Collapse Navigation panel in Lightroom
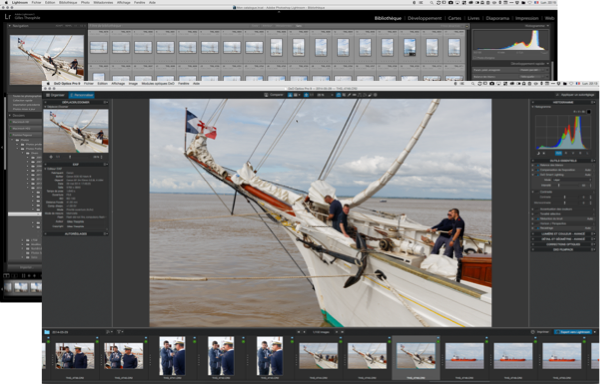 10,26
